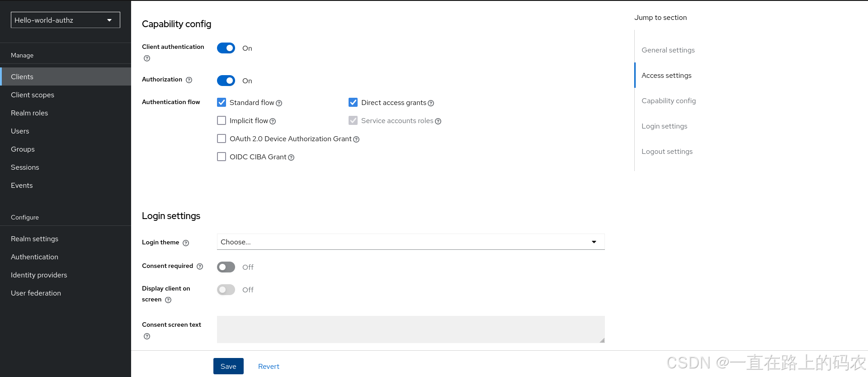Open the Hello-world-authz realm dropdown
This screenshot has height=377, width=868.
coord(66,20)
